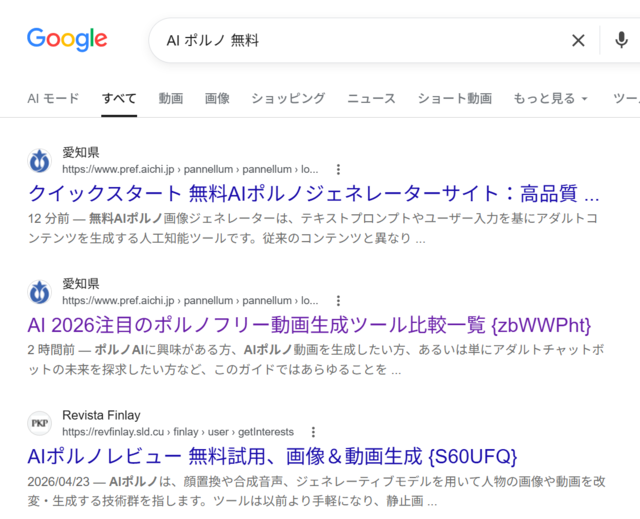Click the Google logo
This screenshot has width=640, height=519.
point(67,39)
